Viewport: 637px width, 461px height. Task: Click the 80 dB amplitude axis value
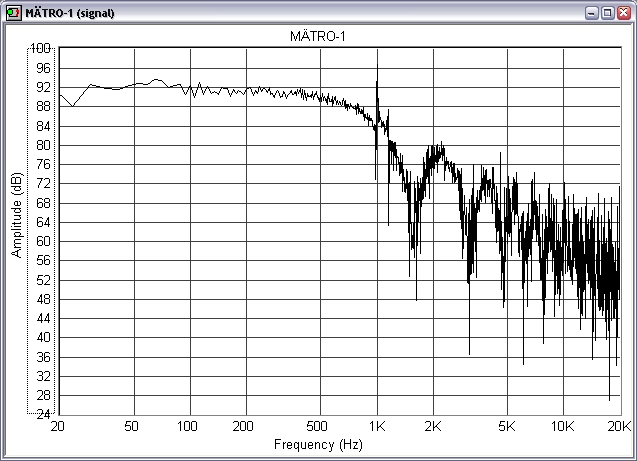coord(43,145)
